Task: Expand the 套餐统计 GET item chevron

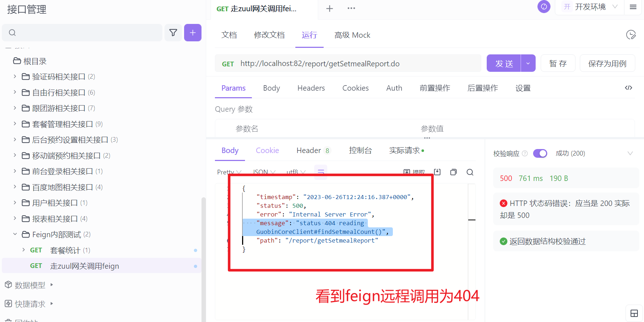Action: 24,250
